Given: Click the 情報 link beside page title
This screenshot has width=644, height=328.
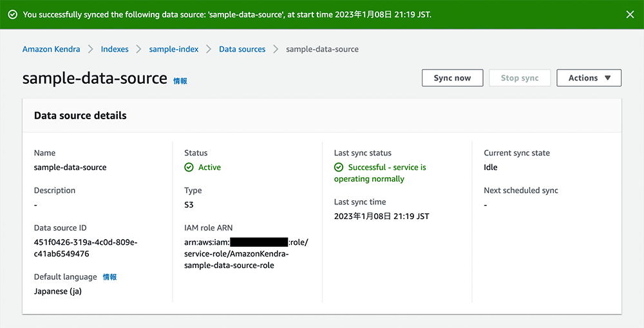Looking at the screenshot, I should tap(180, 81).
